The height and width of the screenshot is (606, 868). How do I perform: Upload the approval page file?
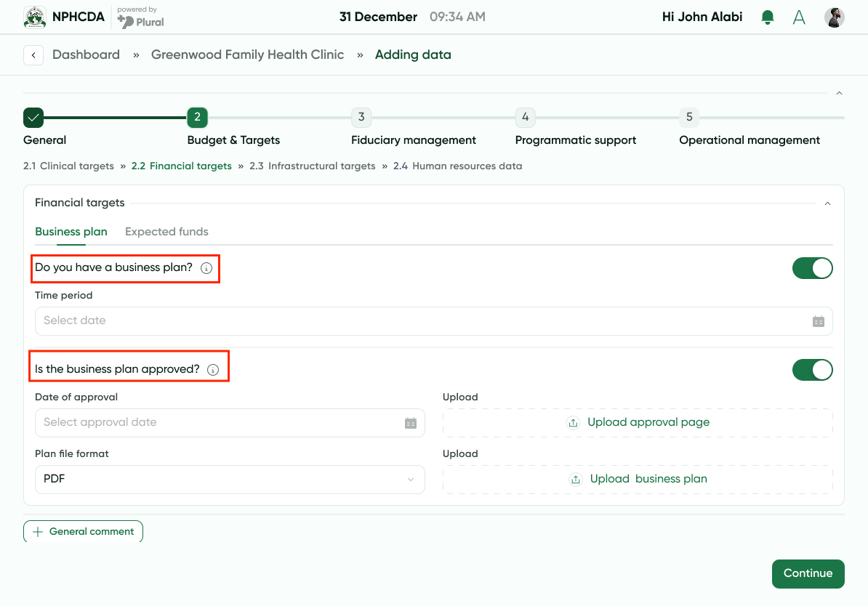click(638, 423)
